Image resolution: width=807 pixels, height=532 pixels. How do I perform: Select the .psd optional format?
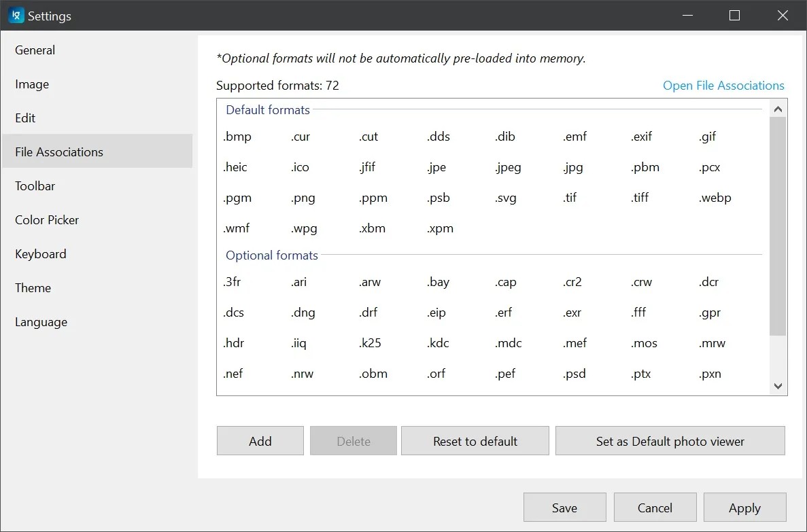[x=574, y=374]
